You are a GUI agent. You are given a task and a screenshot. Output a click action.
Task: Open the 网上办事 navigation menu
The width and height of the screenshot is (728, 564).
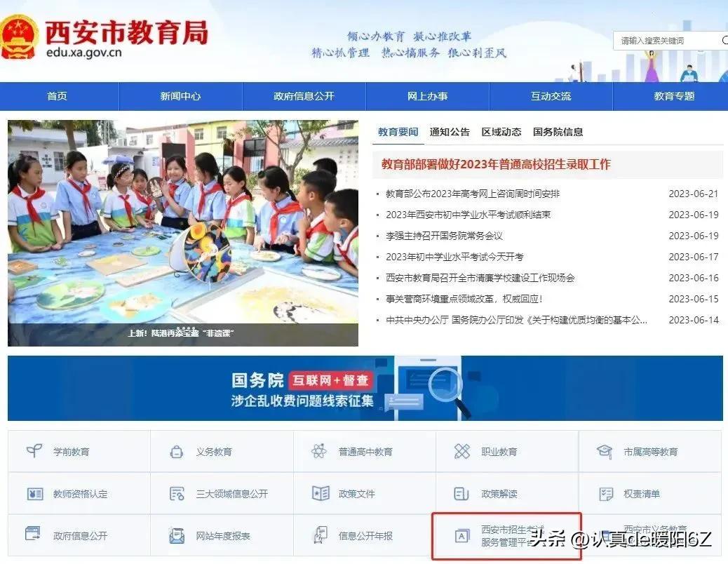[429, 96]
